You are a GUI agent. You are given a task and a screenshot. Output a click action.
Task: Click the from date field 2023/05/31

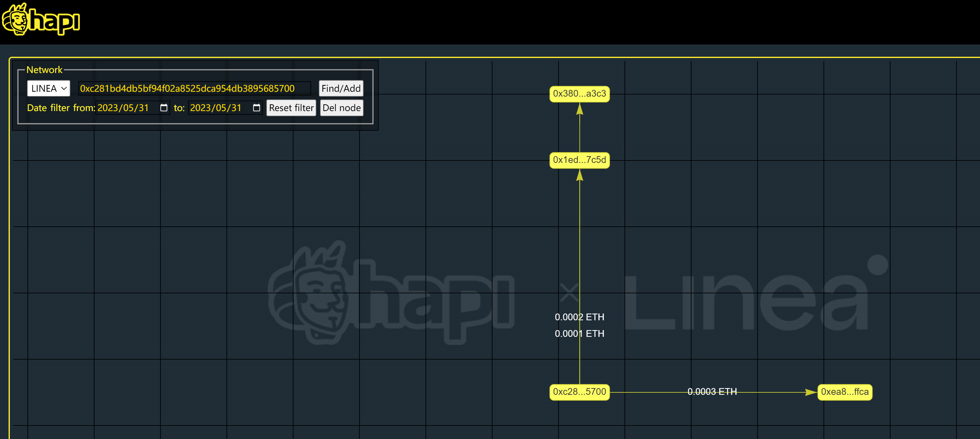(x=132, y=108)
